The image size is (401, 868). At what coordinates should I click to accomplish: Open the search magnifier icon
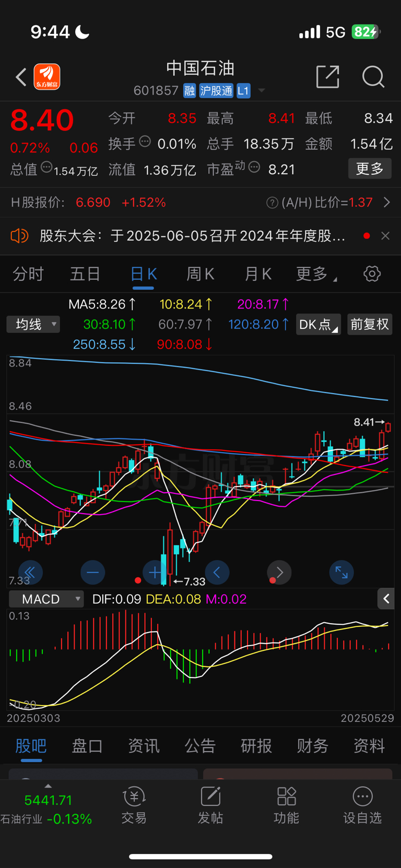373,77
